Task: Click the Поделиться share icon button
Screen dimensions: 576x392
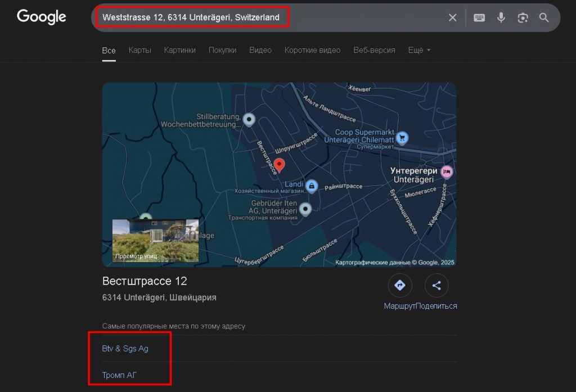Action: tap(436, 285)
